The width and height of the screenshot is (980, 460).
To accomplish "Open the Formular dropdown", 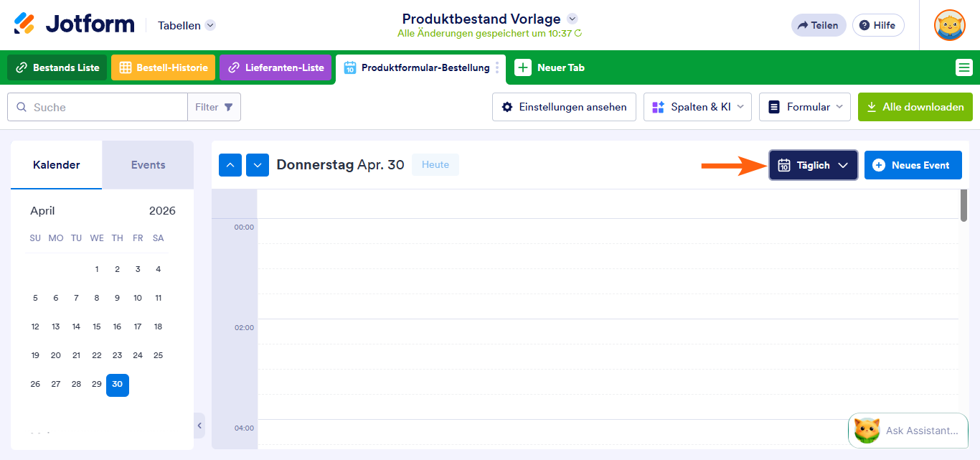I will (x=805, y=107).
